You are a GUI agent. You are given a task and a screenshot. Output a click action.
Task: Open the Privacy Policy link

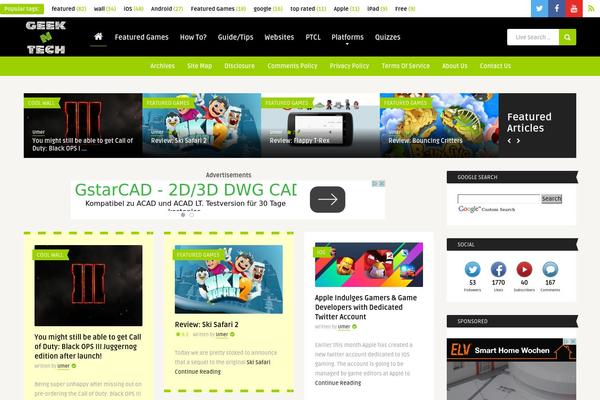pyautogui.click(x=349, y=66)
